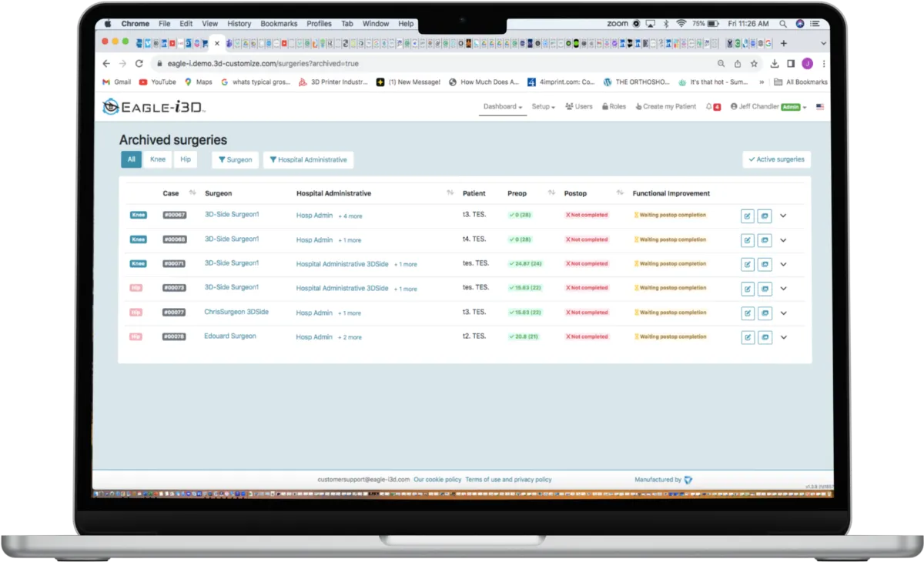Viewport: 924px width, 562px height.
Task: Open Terms of use and privacy policy
Action: tap(508, 480)
